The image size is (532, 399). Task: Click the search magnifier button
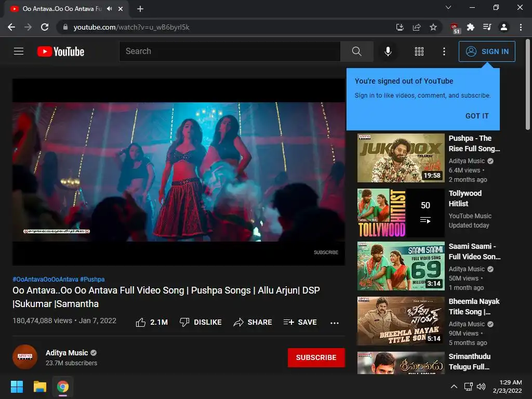[x=356, y=51]
